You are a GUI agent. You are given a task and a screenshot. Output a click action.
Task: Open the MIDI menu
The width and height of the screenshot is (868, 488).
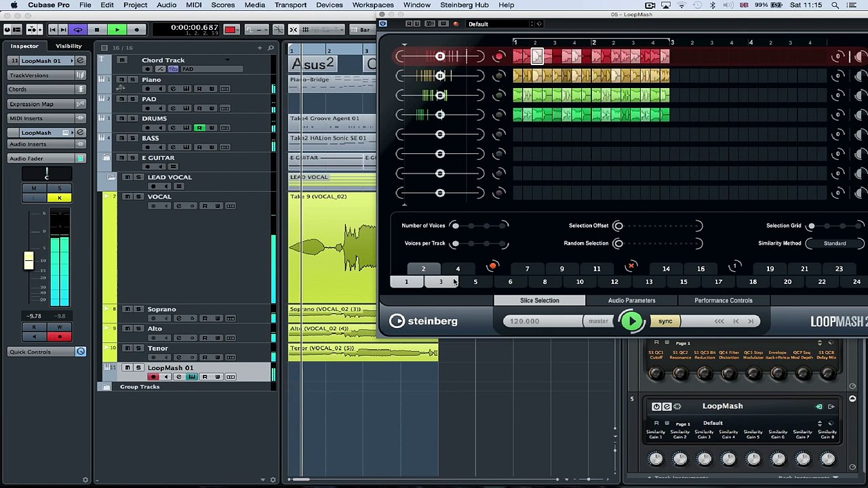click(194, 5)
